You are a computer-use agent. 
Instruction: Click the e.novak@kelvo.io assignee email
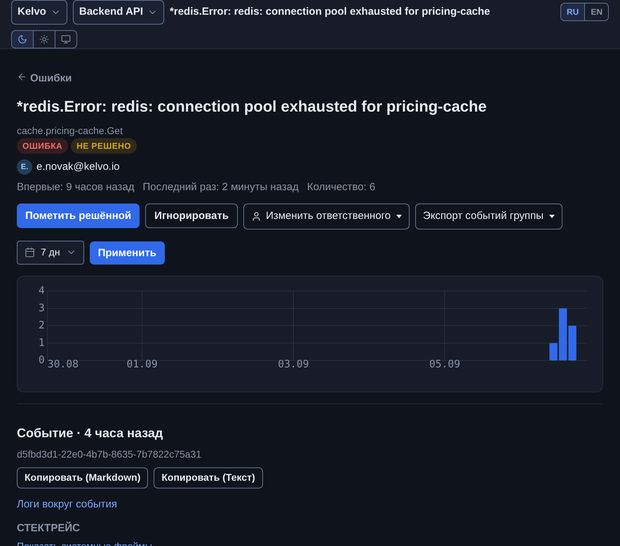(78, 166)
